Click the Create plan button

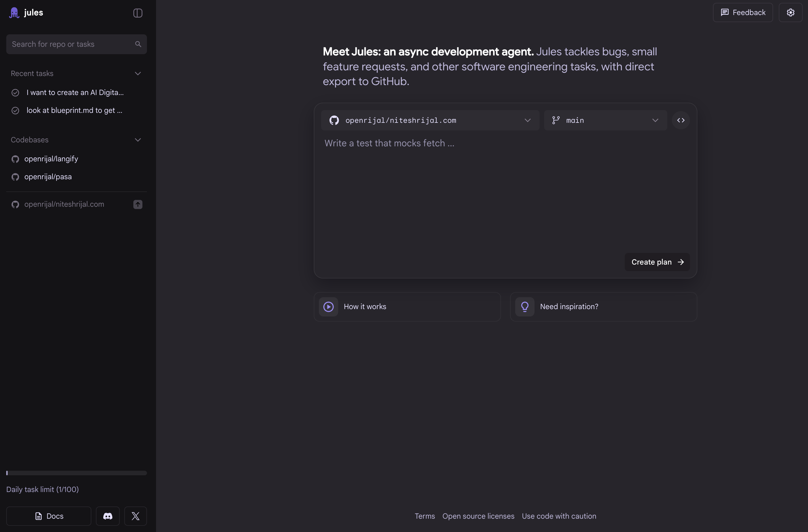(x=657, y=262)
